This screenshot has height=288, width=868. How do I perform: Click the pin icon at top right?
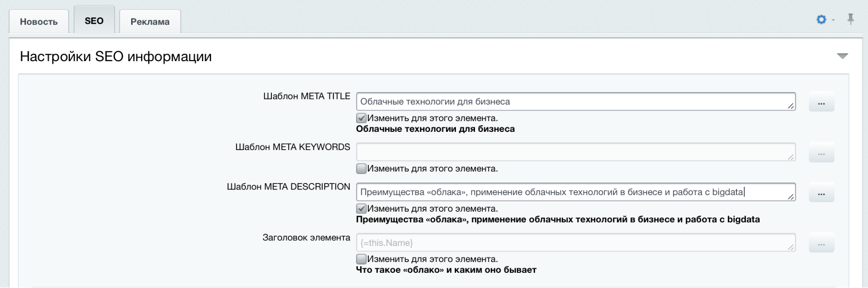click(851, 19)
